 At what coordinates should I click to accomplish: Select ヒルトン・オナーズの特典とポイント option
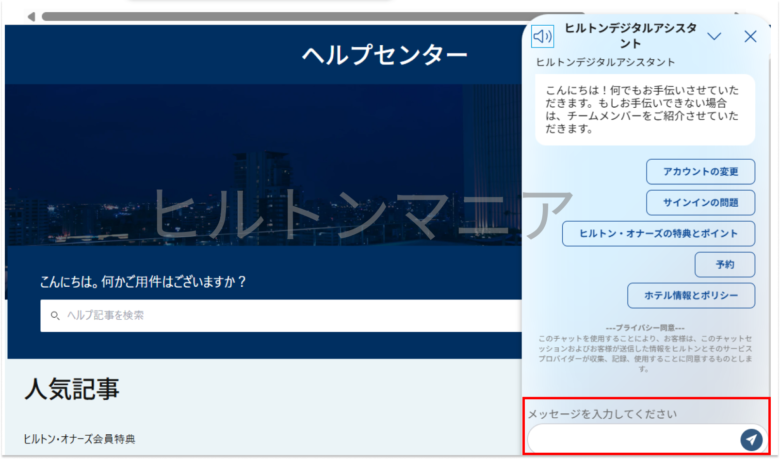(x=658, y=233)
